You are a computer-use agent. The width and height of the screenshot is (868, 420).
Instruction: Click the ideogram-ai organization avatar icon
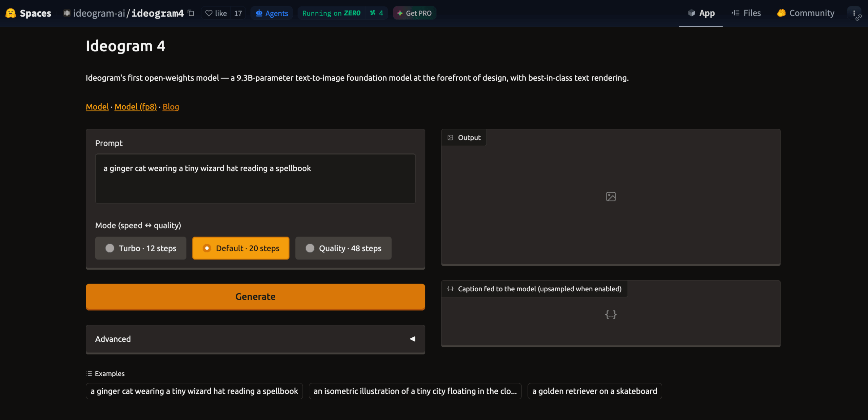coord(67,13)
